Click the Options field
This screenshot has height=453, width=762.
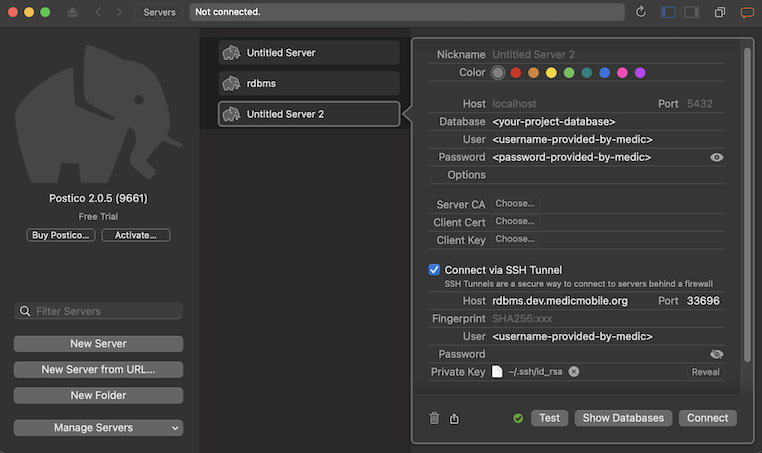(x=607, y=175)
